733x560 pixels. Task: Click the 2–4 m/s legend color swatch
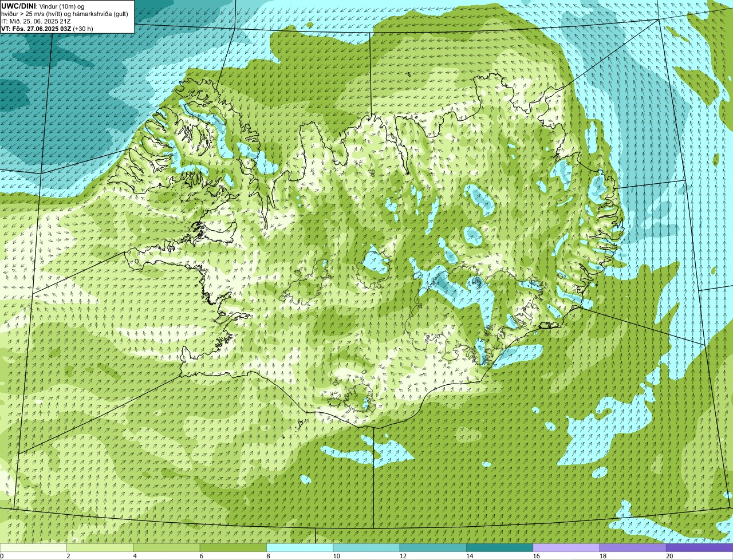[100, 547]
